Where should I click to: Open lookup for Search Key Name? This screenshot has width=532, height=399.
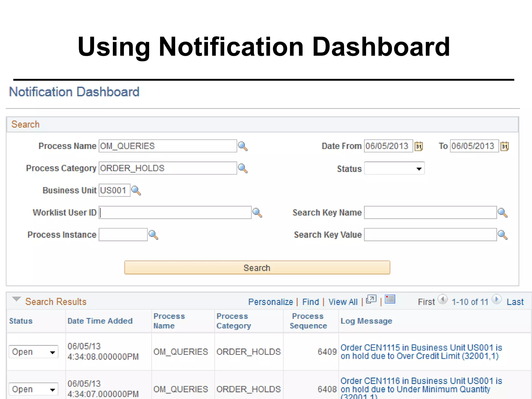coord(503,213)
